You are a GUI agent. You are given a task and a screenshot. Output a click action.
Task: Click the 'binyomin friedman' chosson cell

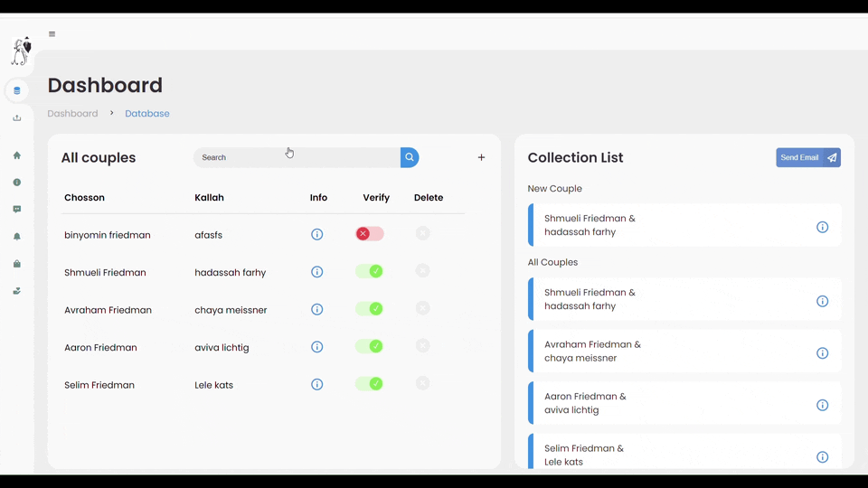click(x=108, y=235)
